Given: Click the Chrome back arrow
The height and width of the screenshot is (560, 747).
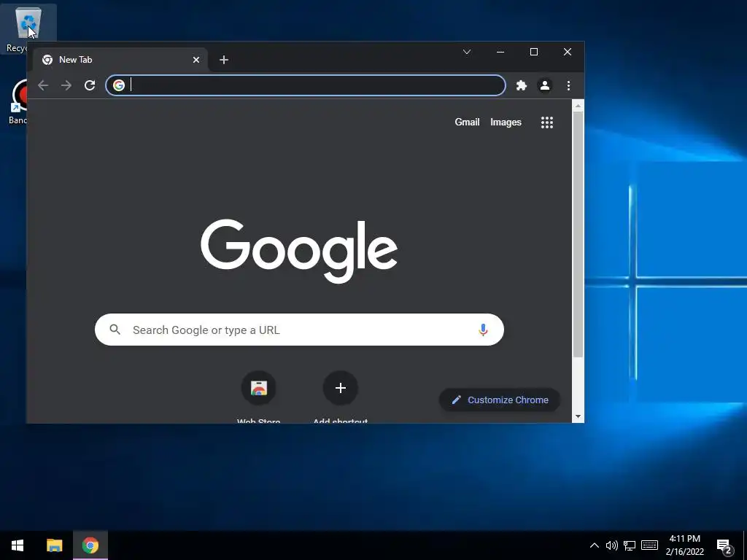Looking at the screenshot, I should (x=43, y=85).
